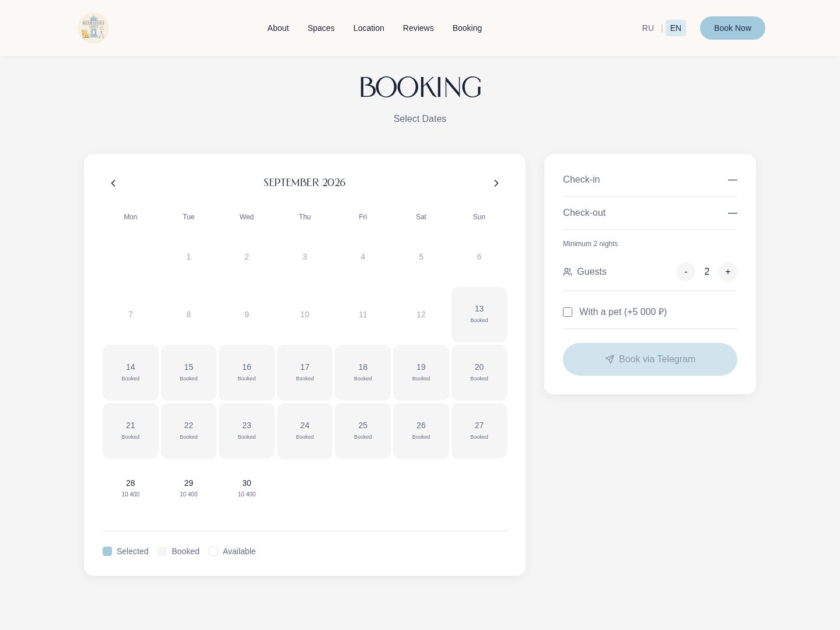Increase guest count with plus button
Image resolution: width=840 pixels, height=630 pixels.
(728, 272)
